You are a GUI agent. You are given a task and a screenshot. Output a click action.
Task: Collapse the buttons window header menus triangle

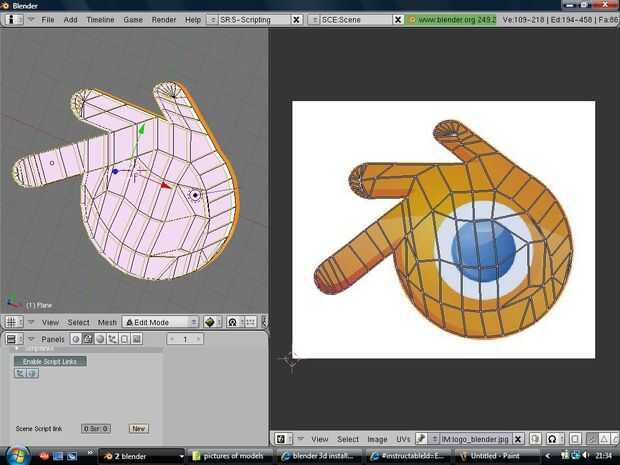(x=31, y=339)
